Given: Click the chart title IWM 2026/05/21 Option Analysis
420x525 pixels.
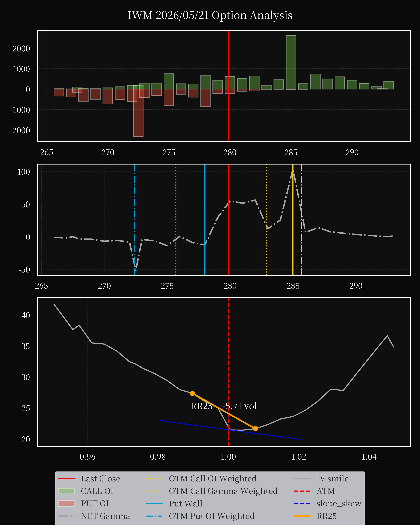Looking at the screenshot, I should [210, 15].
